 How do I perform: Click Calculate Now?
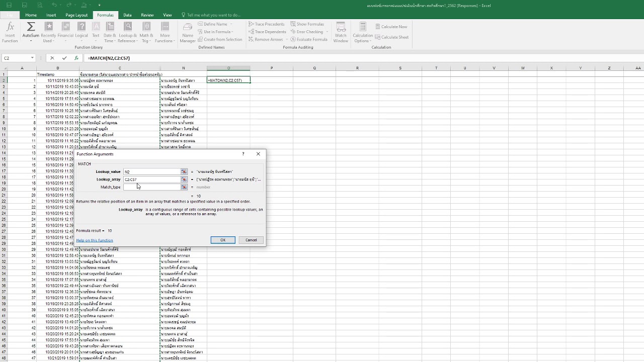coord(391,27)
